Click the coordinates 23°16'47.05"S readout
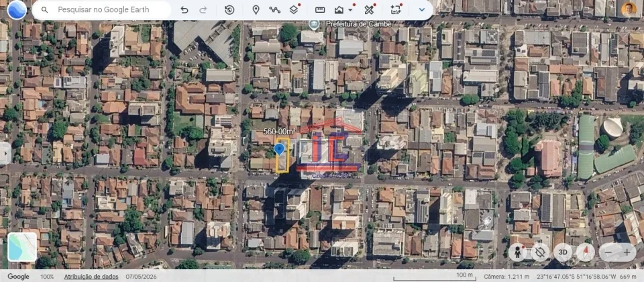 [x=575, y=277]
